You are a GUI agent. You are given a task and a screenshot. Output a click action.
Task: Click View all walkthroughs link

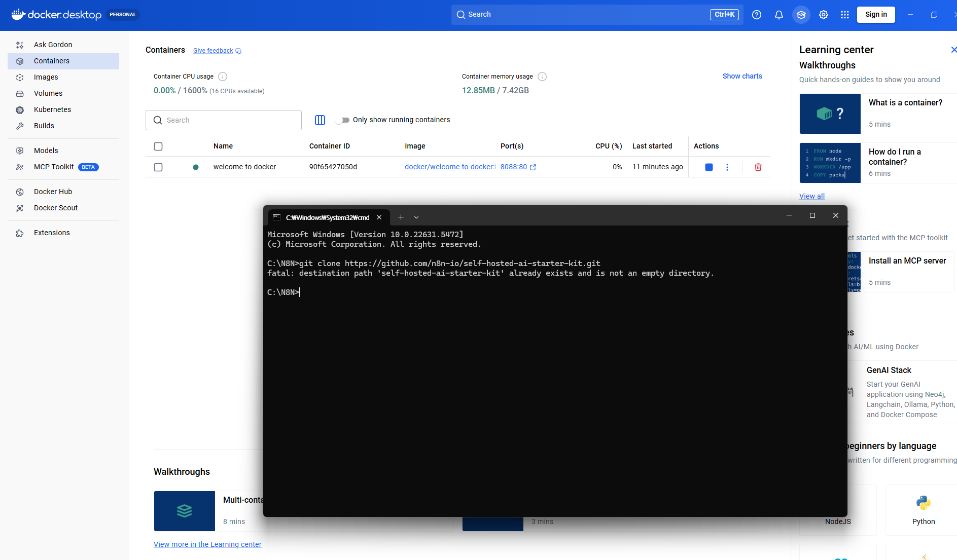coord(812,196)
